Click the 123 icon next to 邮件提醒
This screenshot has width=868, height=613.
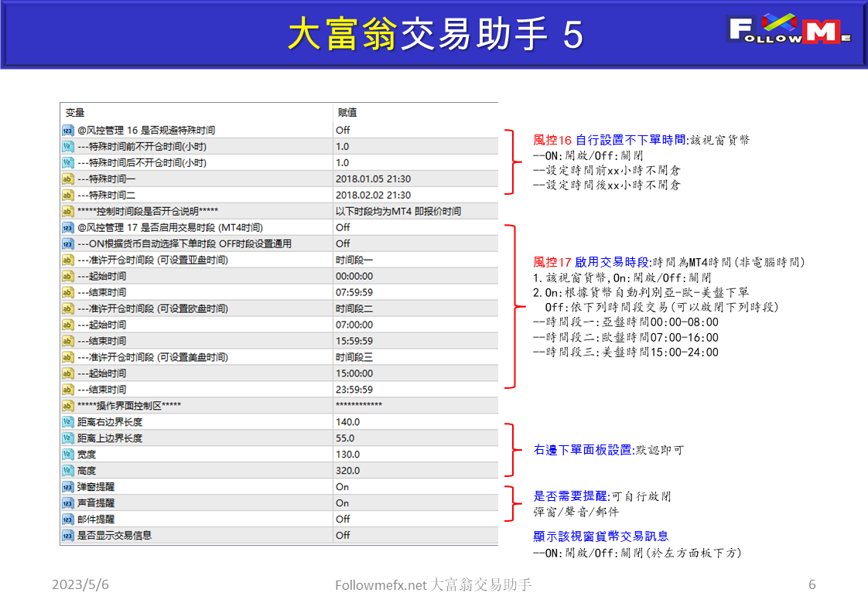click(67, 519)
